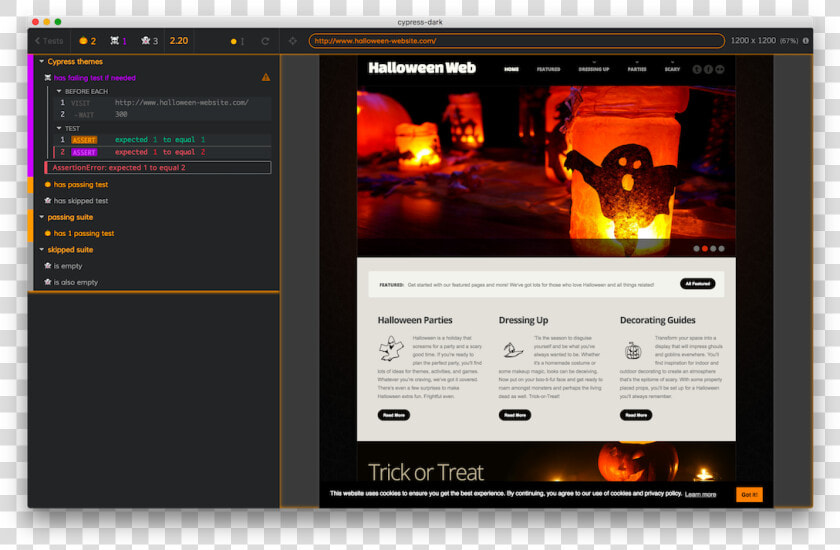
Task: Click the pending tests ghost count
Action: click(149, 41)
